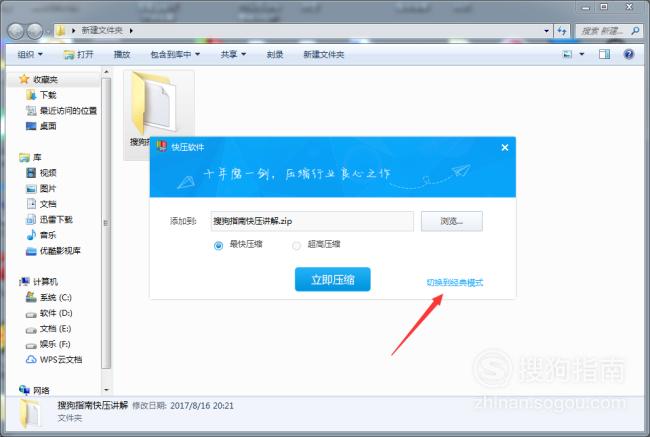Image resolution: width=650 pixels, height=437 pixels.
Task: Click the 添加到 archive name field
Action: point(312,221)
